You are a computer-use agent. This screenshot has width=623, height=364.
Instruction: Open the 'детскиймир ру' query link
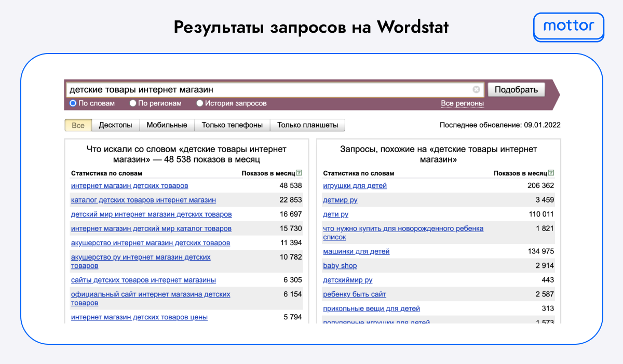coord(348,280)
